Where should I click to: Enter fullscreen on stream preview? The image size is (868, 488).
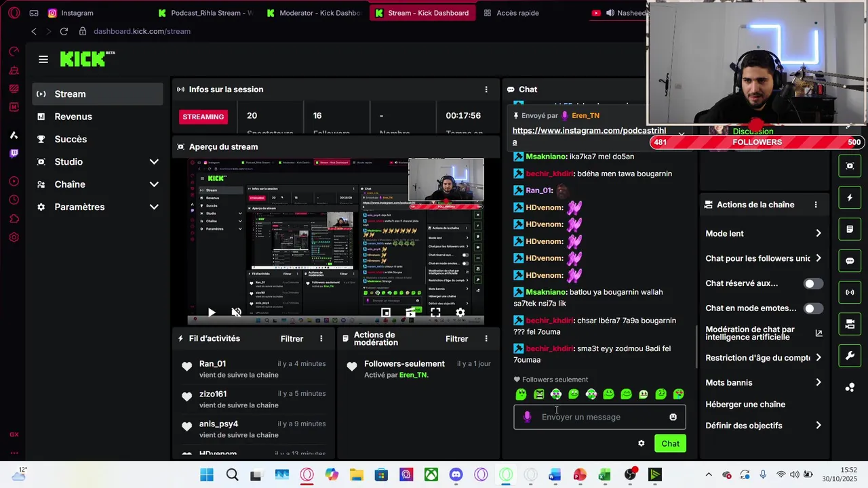click(x=435, y=312)
